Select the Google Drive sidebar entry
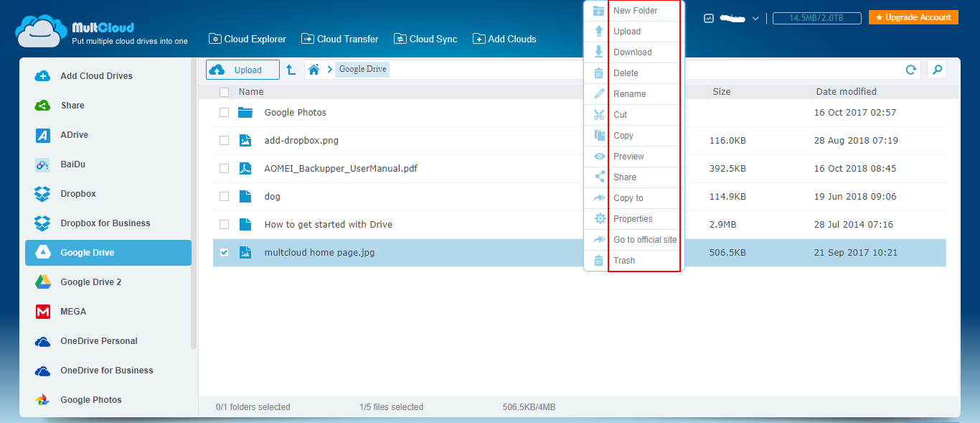 click(108, 253)
